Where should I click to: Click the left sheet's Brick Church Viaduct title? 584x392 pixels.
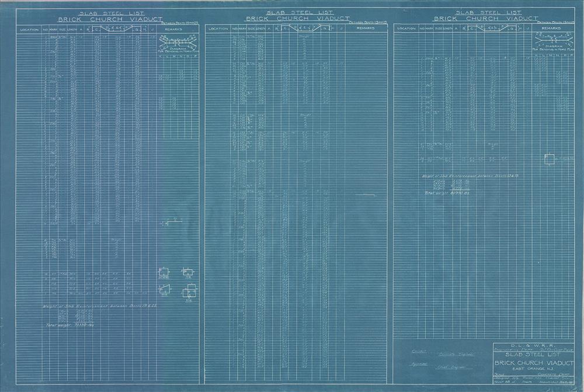[x=103, y=18]
